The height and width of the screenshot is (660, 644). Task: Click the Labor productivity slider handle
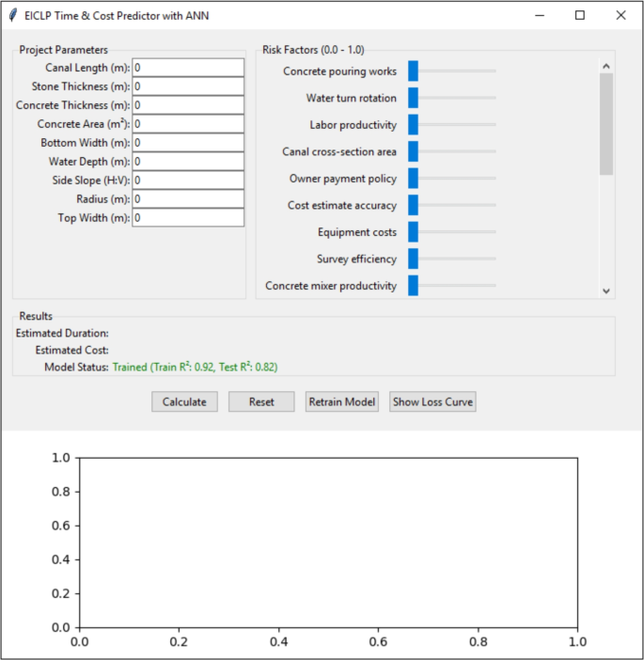pyautogui.click(x=413, y=125)
